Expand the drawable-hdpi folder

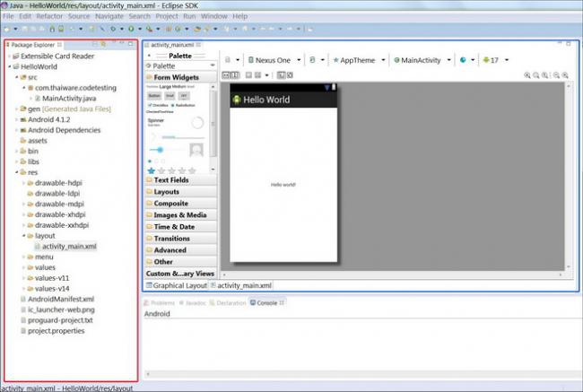click(x=24, y=183)
